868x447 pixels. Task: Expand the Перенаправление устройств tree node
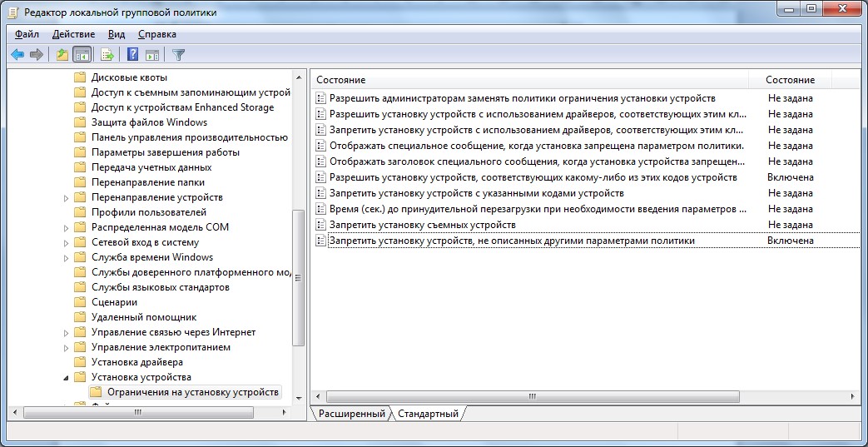coord(67,197)
